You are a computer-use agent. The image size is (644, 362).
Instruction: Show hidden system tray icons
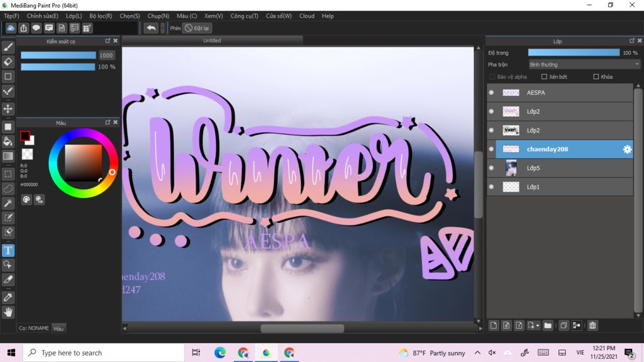tap(477, 353)
